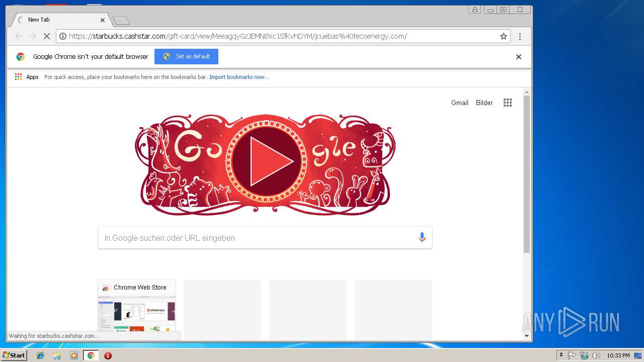This screenshot has height=362, width=644.
Task: Click the back navigation arrow
Action: tap(19, 36)
